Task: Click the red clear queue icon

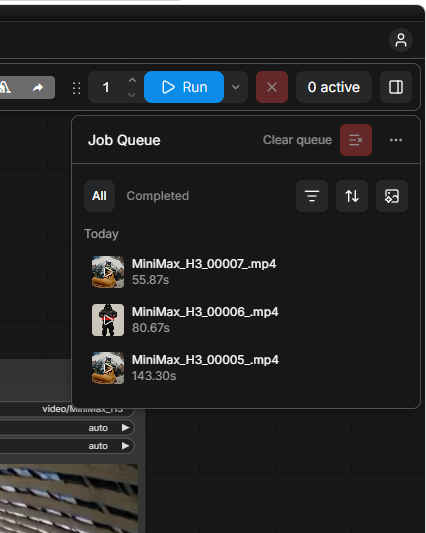Action: click(x=356, y=140)
